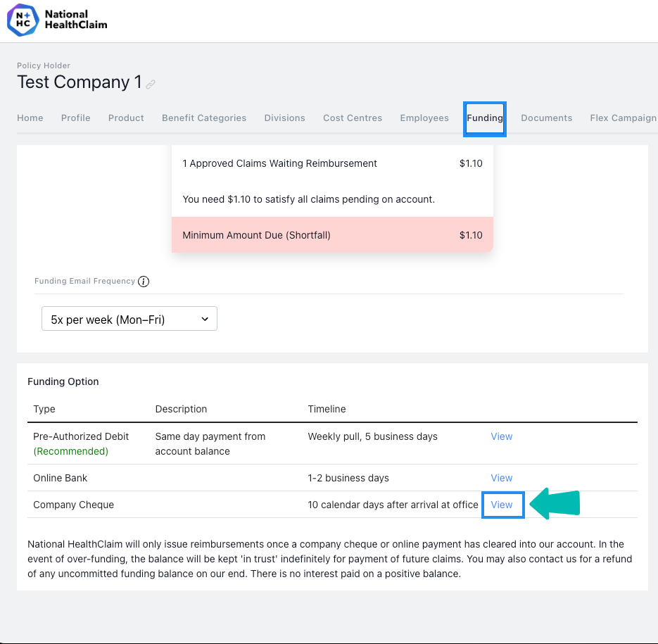
Task: Open the Funding Email Frequency info icon
Action: click(144, 282)
